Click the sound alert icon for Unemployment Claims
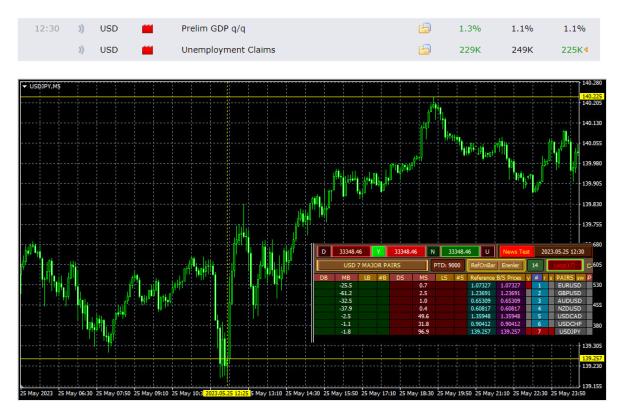 coord(81,50)
